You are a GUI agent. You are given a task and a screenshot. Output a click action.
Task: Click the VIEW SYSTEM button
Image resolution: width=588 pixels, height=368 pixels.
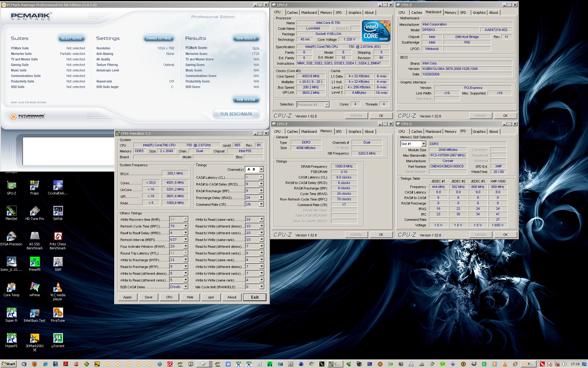[246, 100]
